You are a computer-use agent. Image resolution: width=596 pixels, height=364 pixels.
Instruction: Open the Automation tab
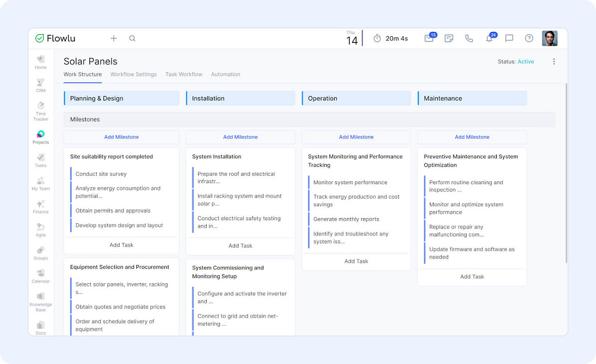(x=226, y=74)
